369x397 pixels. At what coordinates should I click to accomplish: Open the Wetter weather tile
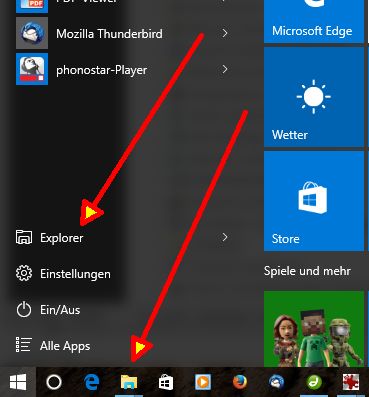click(314, 97)
